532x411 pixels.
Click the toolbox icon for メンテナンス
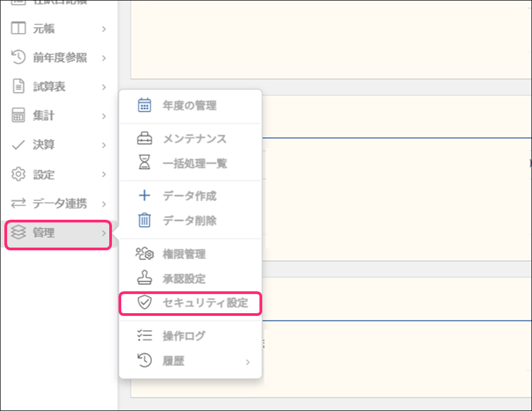(144, 139)
